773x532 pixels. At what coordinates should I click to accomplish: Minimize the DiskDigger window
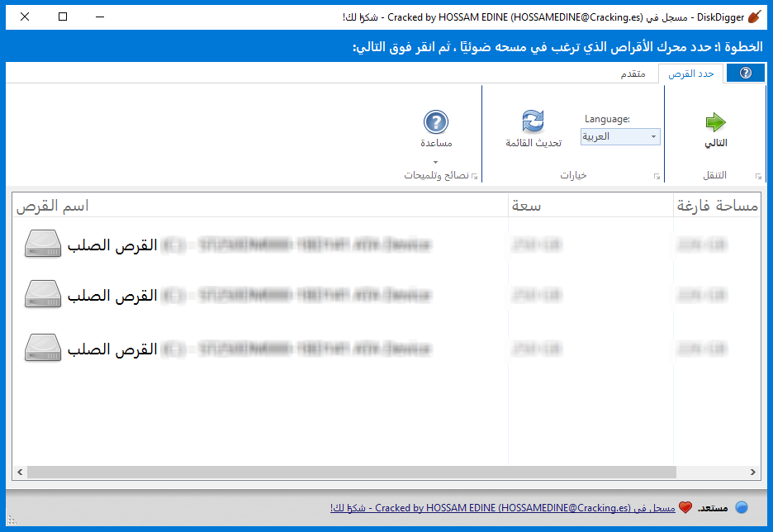[100, 17]
